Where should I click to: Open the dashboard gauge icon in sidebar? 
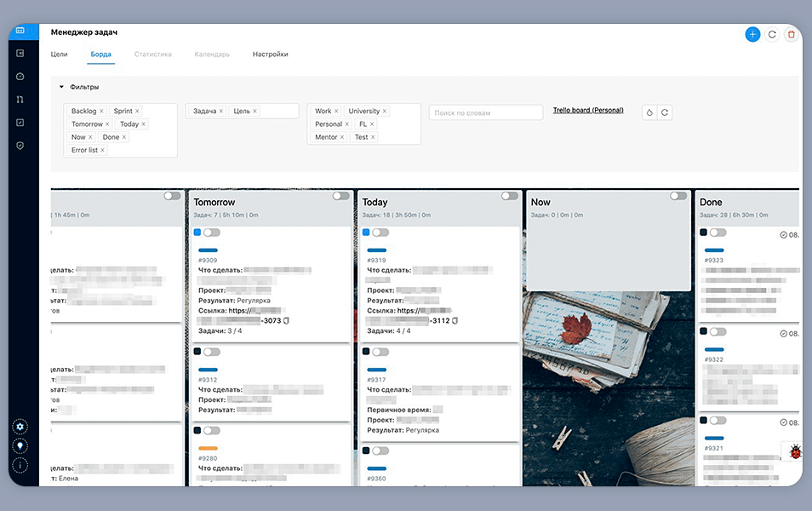[20, 76]
